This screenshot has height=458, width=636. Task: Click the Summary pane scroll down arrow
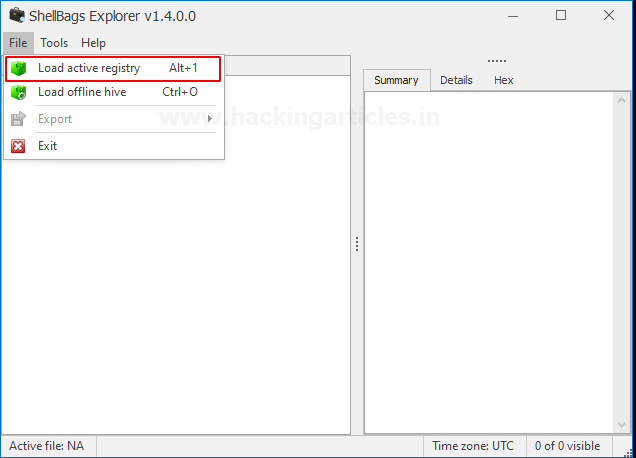pyautogui.click(x=621, y=425)
